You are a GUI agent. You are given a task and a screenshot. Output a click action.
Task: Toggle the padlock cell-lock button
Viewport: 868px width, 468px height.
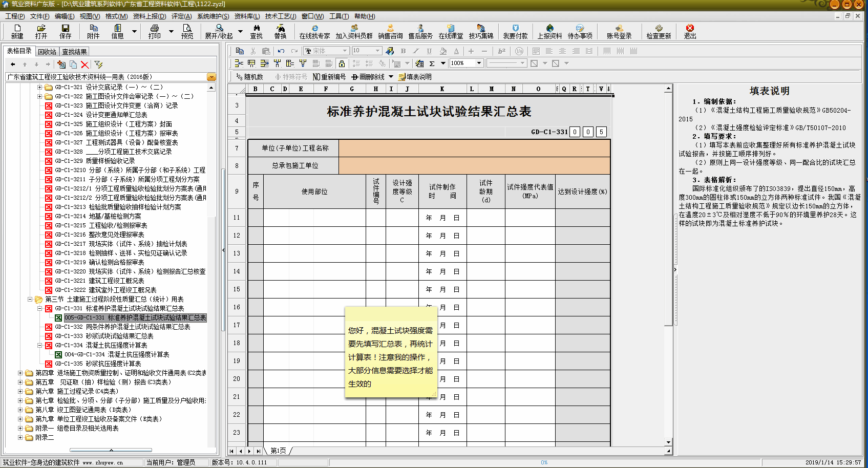pyautogui.click(x=342, y=63)
